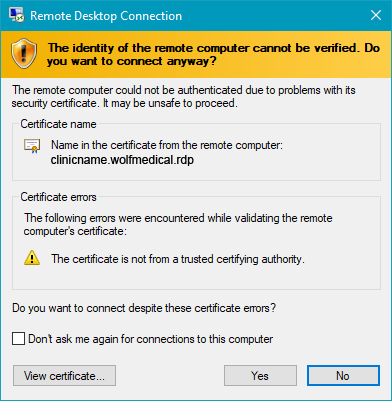Screen dimensions: 392x401
Task: Click the Certificate name group label
Action: (x=58, y=124)
